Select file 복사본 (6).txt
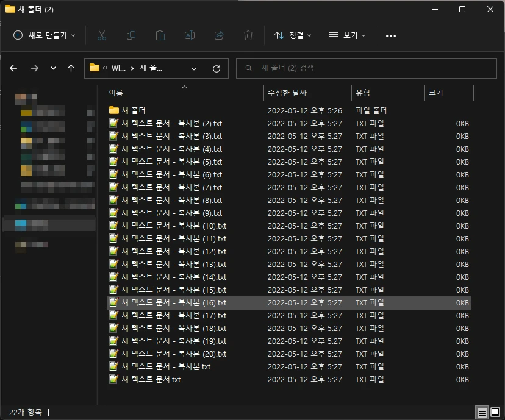Image resolution: width=505 pixels, height=420 pixels. pos(289,175)
